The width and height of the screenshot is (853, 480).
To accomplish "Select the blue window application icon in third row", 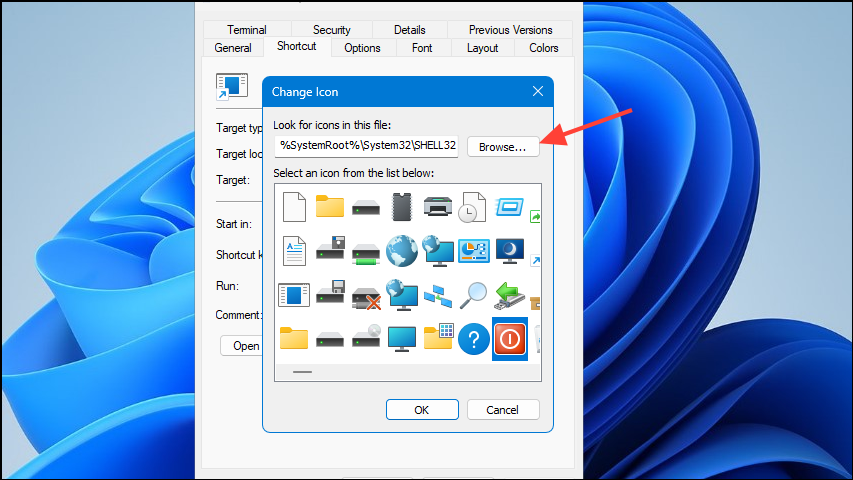I will click(x=294, y=295).
